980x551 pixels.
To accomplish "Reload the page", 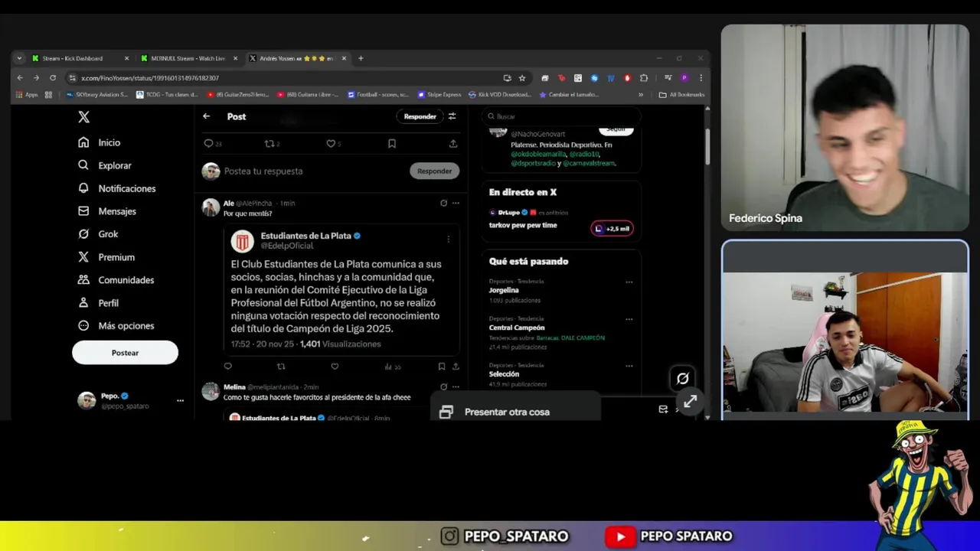I will (53, 77).
